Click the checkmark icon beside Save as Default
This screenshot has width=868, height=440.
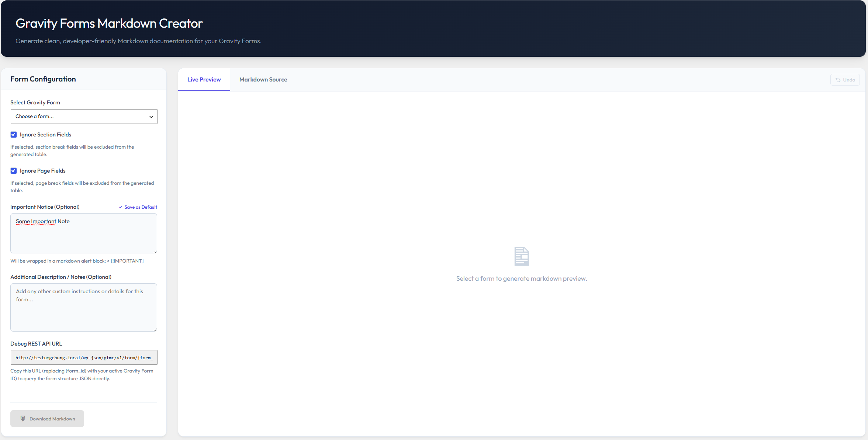(121, 207)
